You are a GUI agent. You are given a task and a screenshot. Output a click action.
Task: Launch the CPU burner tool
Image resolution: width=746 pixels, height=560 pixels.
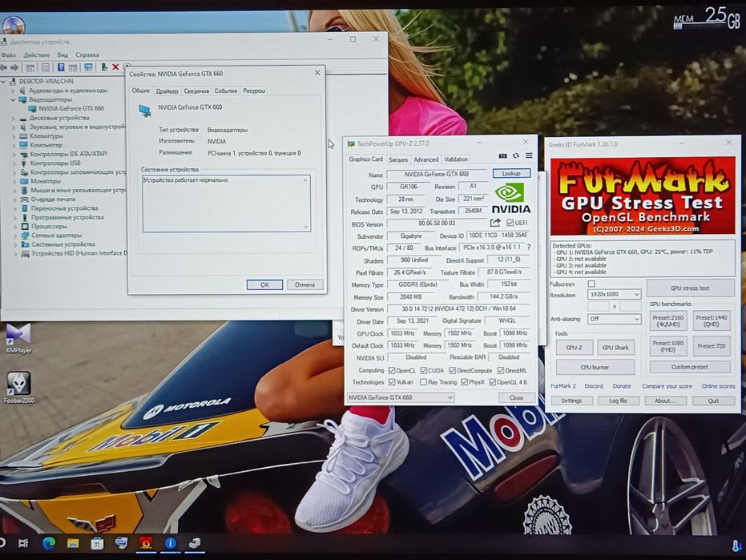tap(595, 367)
